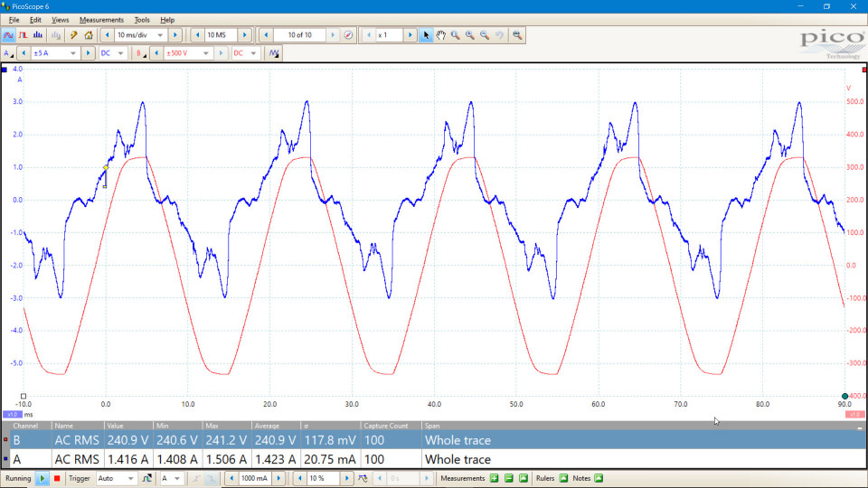Increase timebase from 10 ms/div
This screenshot has width=868, height=488.
pyautogui.click(x=175, y=35)
